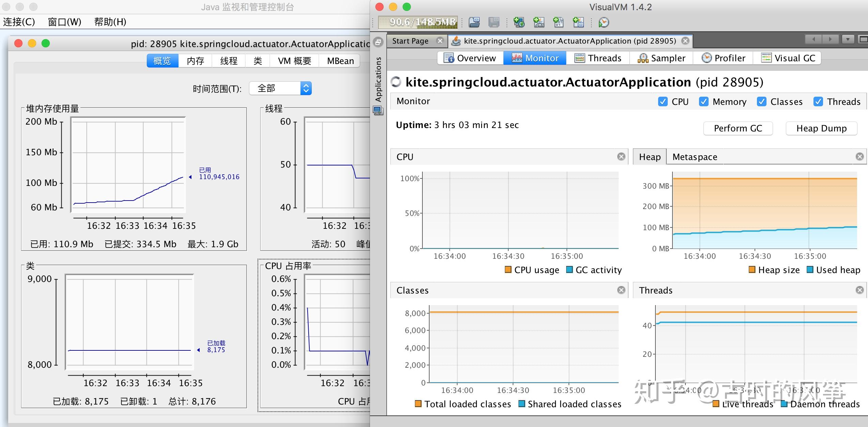Image resolution: width=868 pixels, height=427 pixels.
Task: Click the 90.6/148.5MB memory usage indicator
Action: tap(418, 22)
